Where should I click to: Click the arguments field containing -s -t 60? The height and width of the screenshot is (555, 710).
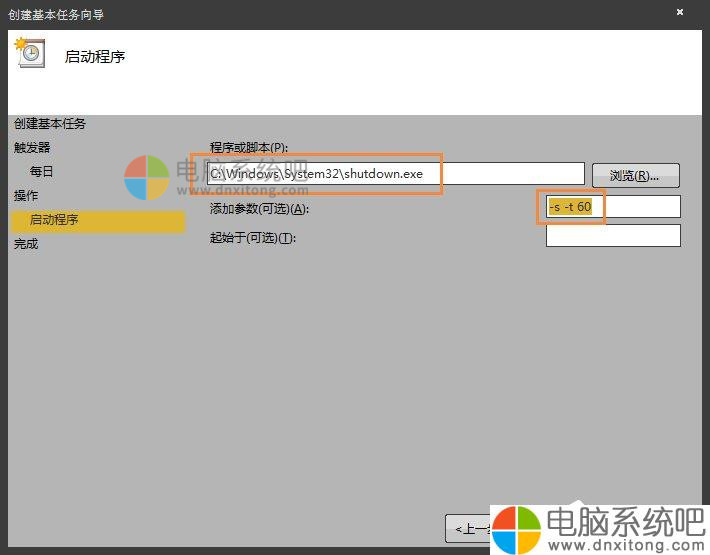(613, 207)
